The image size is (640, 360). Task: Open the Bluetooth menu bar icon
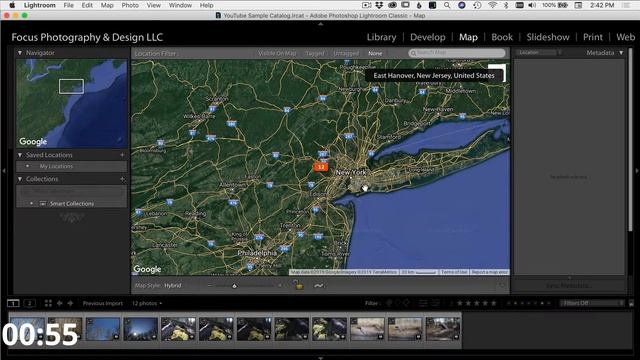point(506,5)
